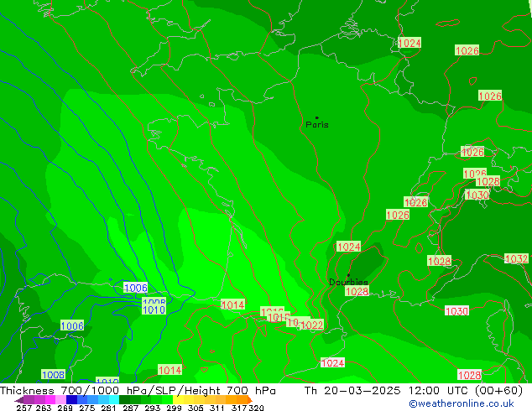Click the black dot marking Paris
Screen dimensions: 532x411
point(317,117)
